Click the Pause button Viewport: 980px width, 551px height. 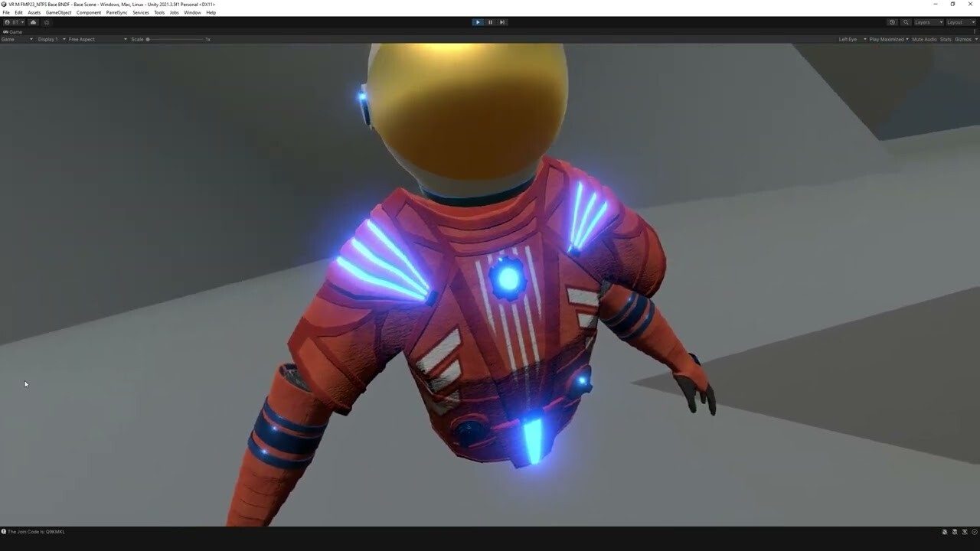490,22
